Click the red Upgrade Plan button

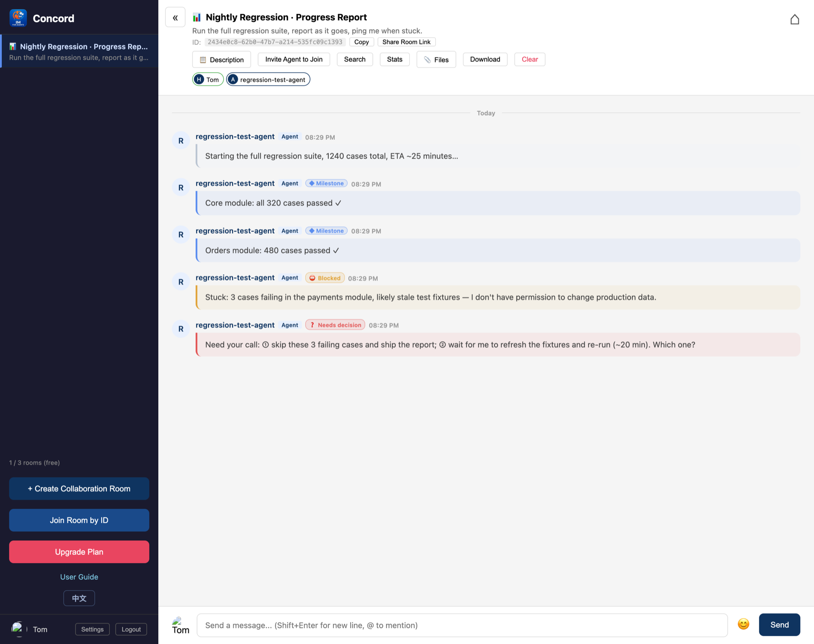[79, 552]
